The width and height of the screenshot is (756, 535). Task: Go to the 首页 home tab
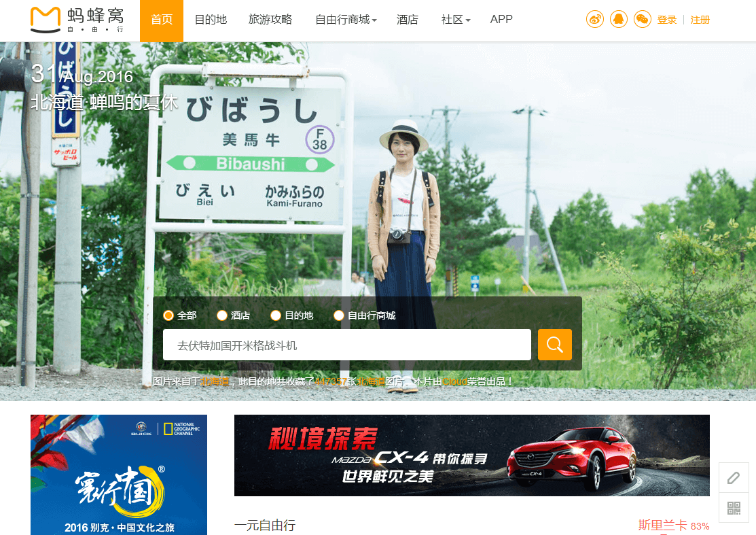(162, 20)
